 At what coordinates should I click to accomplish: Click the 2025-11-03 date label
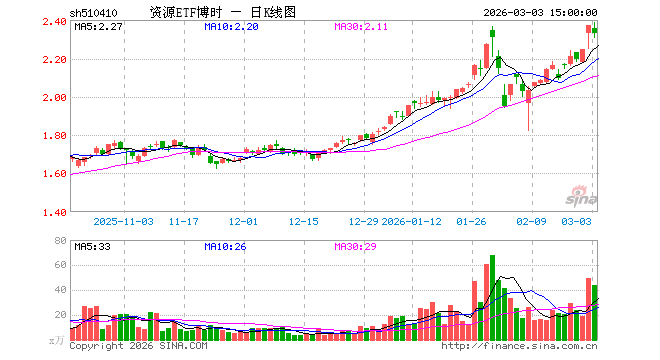[123, 221]
